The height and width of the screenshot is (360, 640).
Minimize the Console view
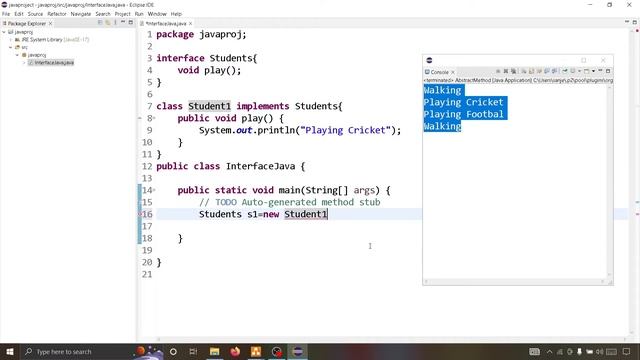tap(600, 71)
